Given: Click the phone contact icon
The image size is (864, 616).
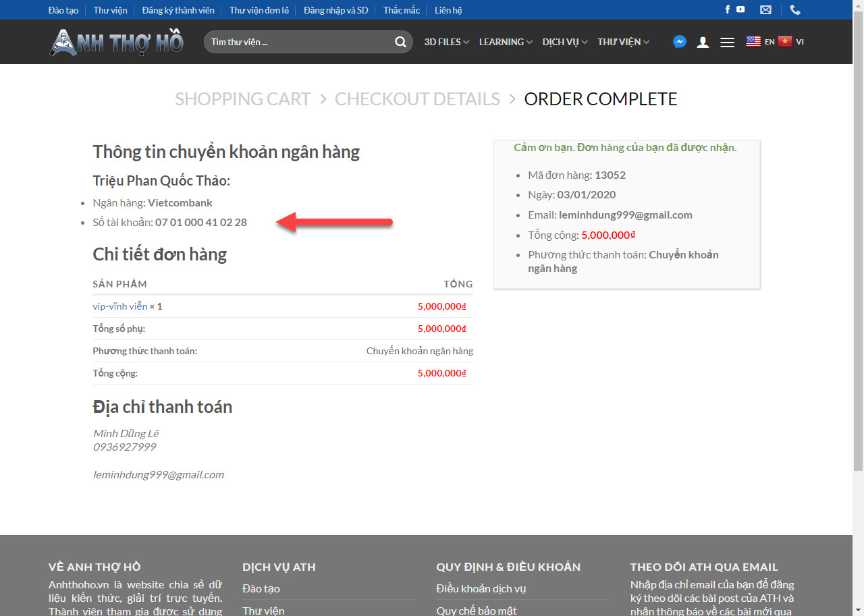Looking at the screenshot, I should point(795,10).
